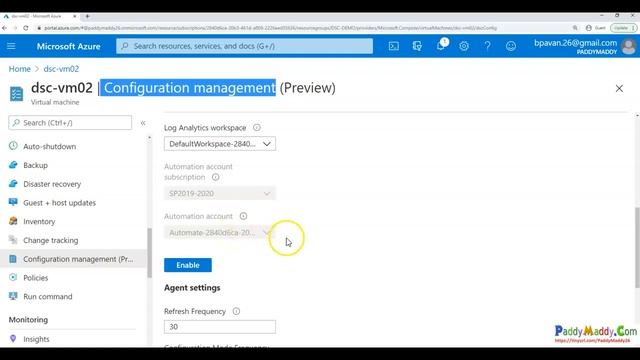Click the Backup cloud icon

coord(13,165)
